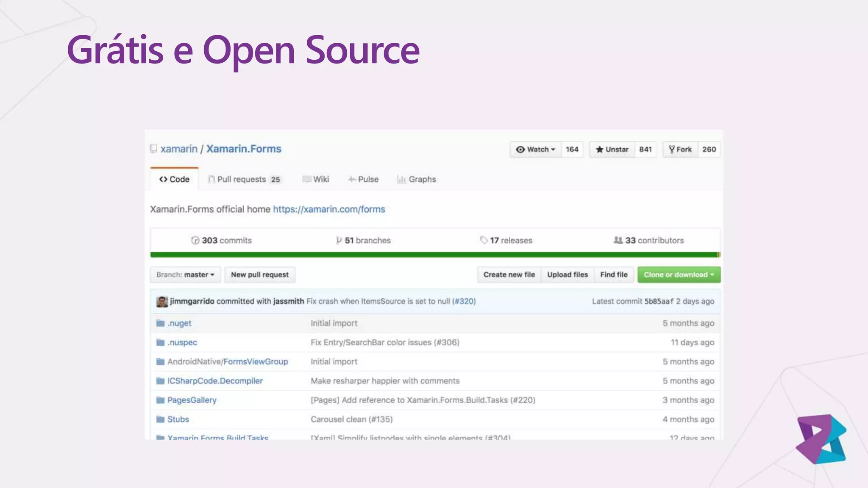Screen dimensions: 868x488
Task: Click the New pull request button
Action: (x=260, y=274)
